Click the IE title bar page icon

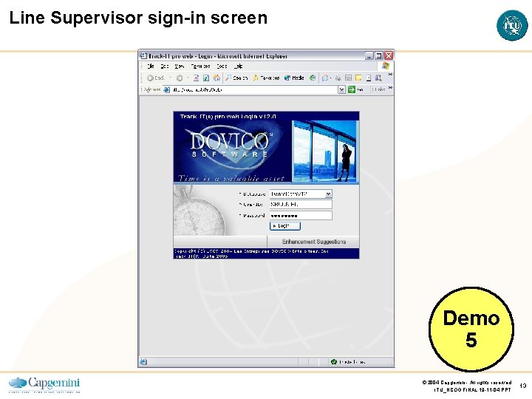pos(144,55)
